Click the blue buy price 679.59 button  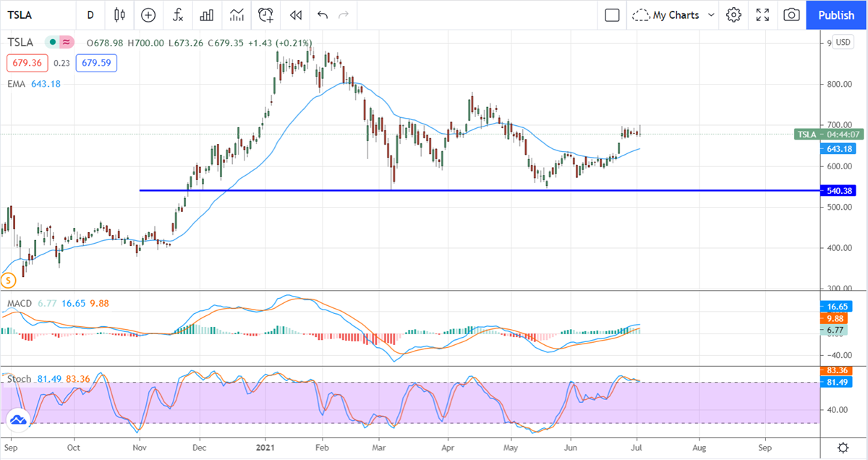96,63
